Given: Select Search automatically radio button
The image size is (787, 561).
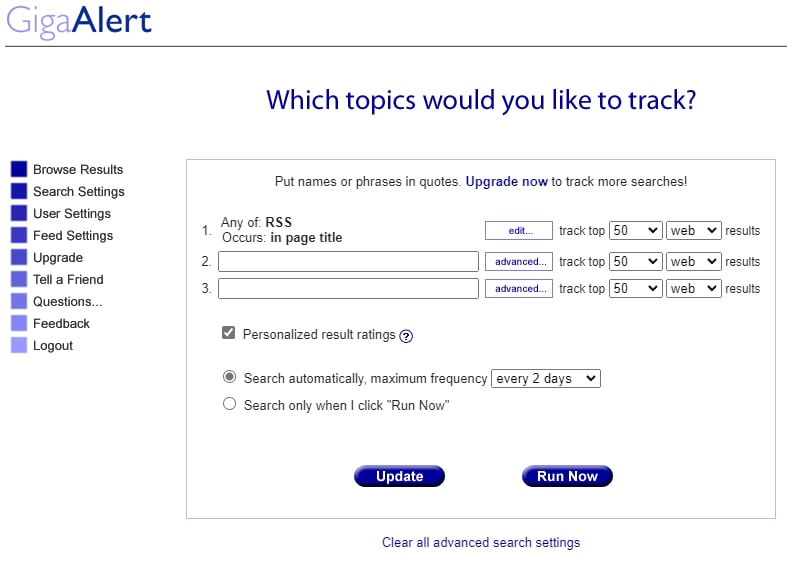Looking at the screenshot, I should (x=230, y=377).
